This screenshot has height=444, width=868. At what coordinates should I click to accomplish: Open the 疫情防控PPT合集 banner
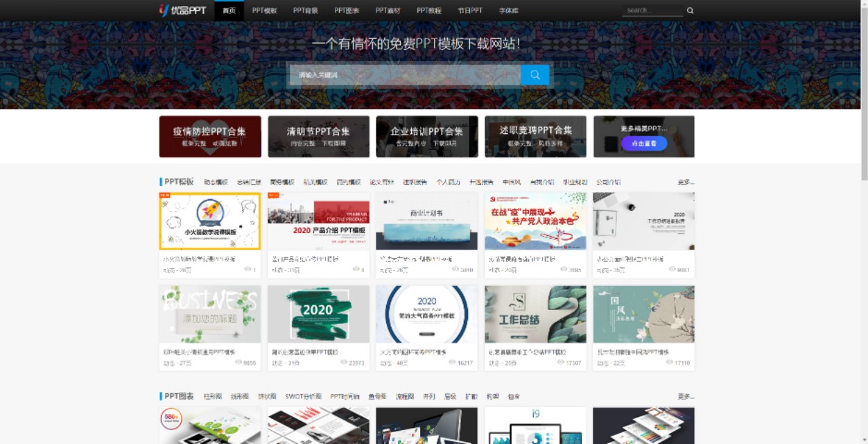pos(209,136)
